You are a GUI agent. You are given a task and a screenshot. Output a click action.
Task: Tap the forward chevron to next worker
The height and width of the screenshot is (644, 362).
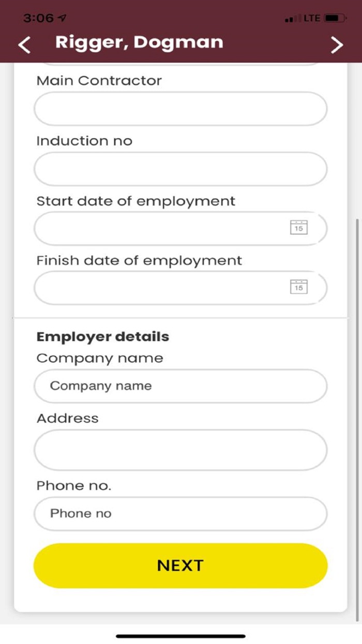click(x=337, y=45)
